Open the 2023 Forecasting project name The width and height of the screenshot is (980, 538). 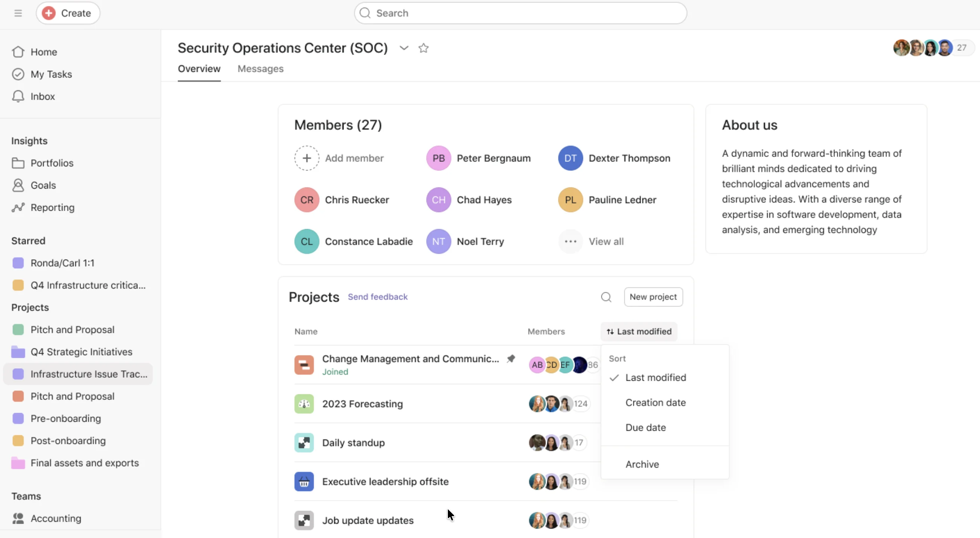click(x=362, y=404)
